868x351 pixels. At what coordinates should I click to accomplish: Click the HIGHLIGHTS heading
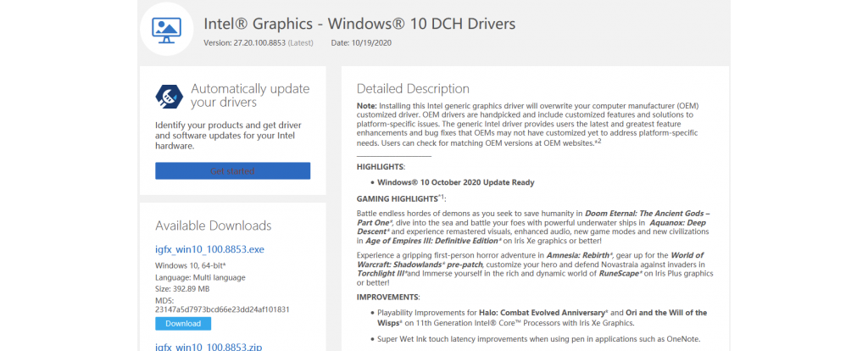381,167
